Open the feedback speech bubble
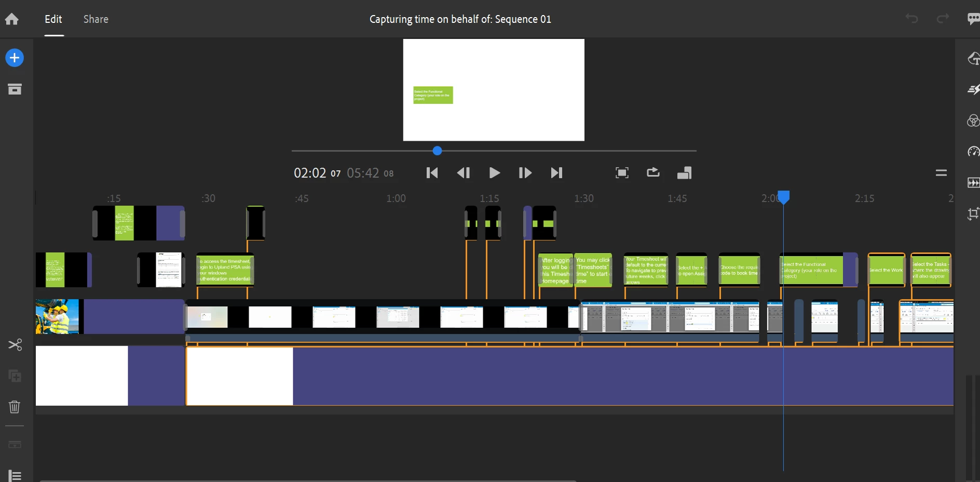Image resolution: width=980 pixels, height=482 pixels. coord(973,19)
